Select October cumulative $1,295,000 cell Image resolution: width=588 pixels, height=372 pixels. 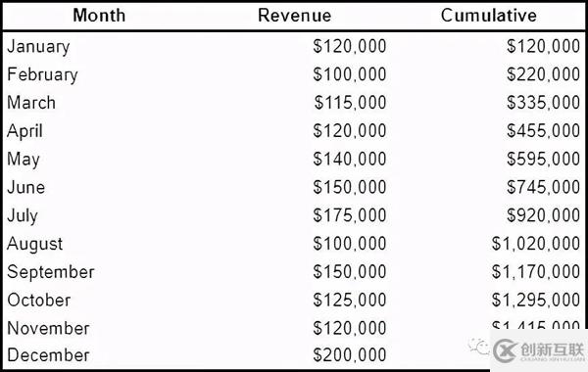[536, 300]
